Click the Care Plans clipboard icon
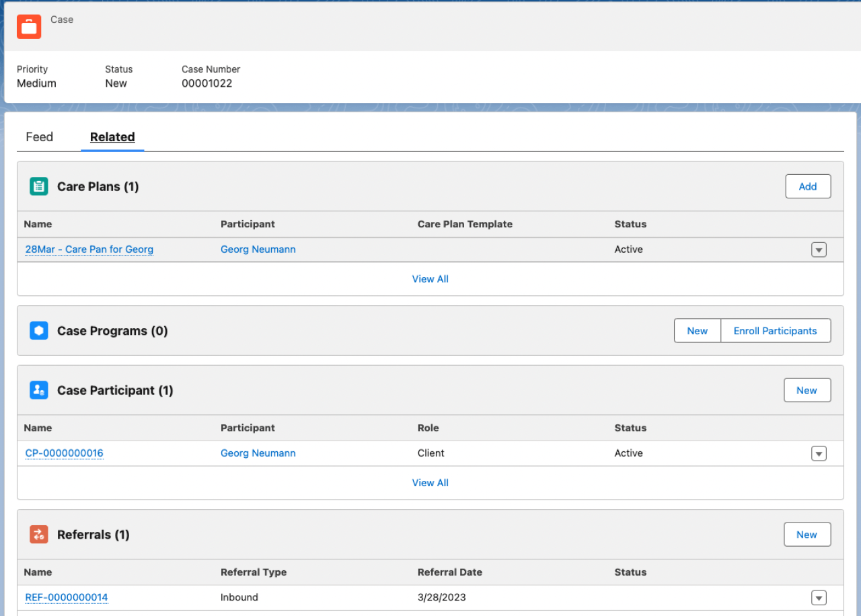Screen dimensions: 861x616 click(x=39, y=186)
